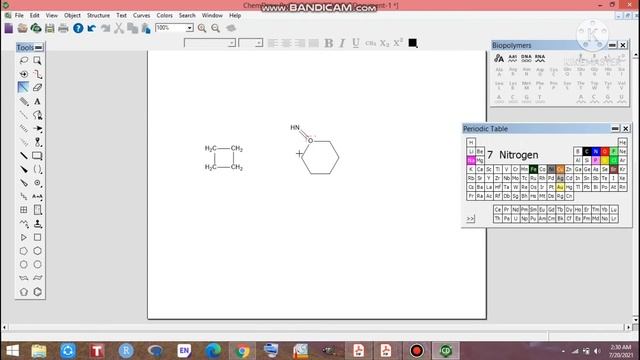Click the Zoom In magnifier icon
Viewport: 640px width, 360px height.
coord(202,28)
